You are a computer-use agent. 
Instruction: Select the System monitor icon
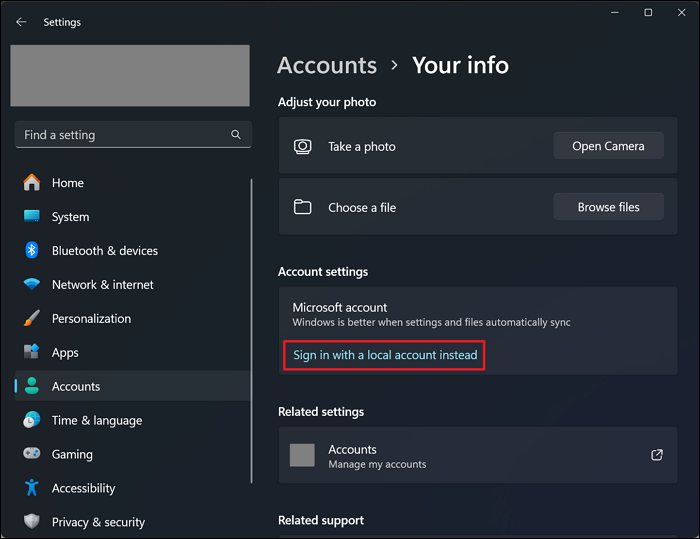pyautogui.click(x=32, y=217)
